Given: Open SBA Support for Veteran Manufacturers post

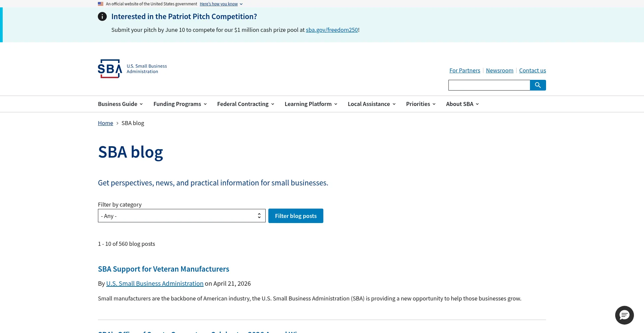Looking at the screenshot, I should tap(164, 269).
